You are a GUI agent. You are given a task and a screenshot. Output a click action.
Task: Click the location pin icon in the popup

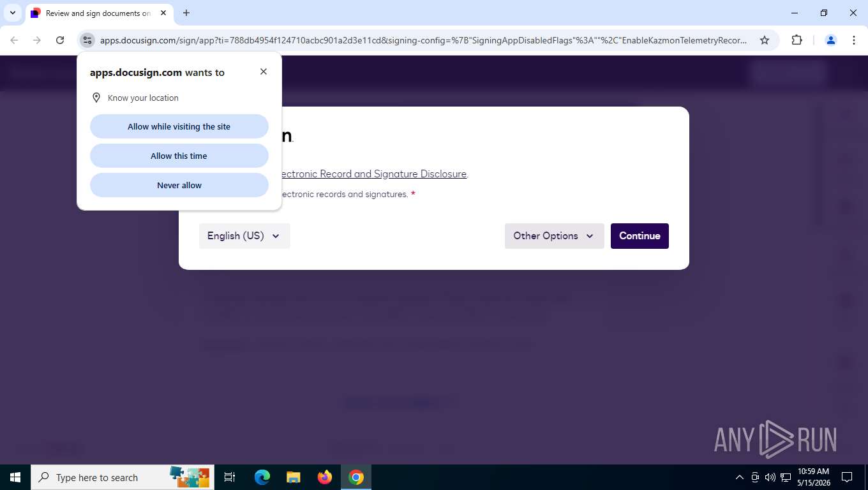[x=96, y=98]
